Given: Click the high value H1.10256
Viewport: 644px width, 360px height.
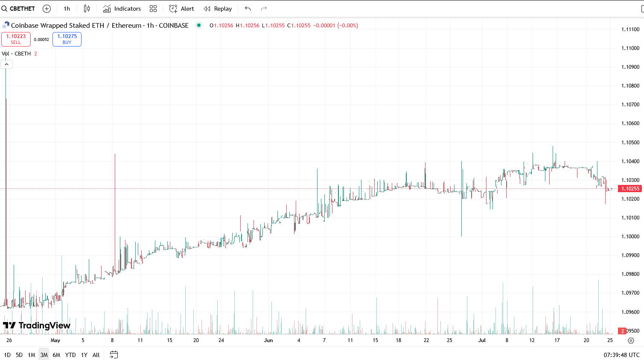Looking at the screenshot, I should tap(248, 26).
